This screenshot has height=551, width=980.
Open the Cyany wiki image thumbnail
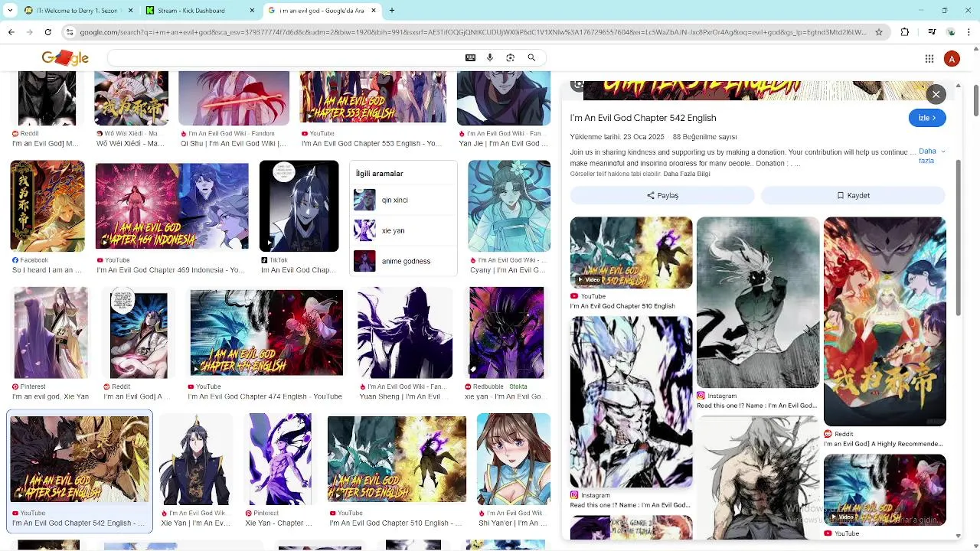pyautogui.click(x=509, y=206)
